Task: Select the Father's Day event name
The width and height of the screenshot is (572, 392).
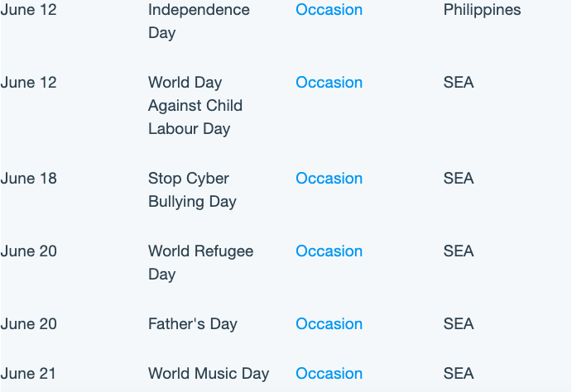Action: (193, 324)
